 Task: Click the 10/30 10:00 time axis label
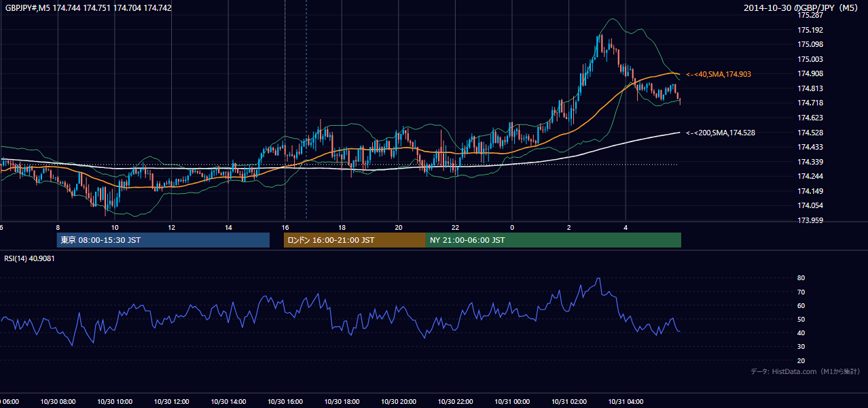(115, 402)
